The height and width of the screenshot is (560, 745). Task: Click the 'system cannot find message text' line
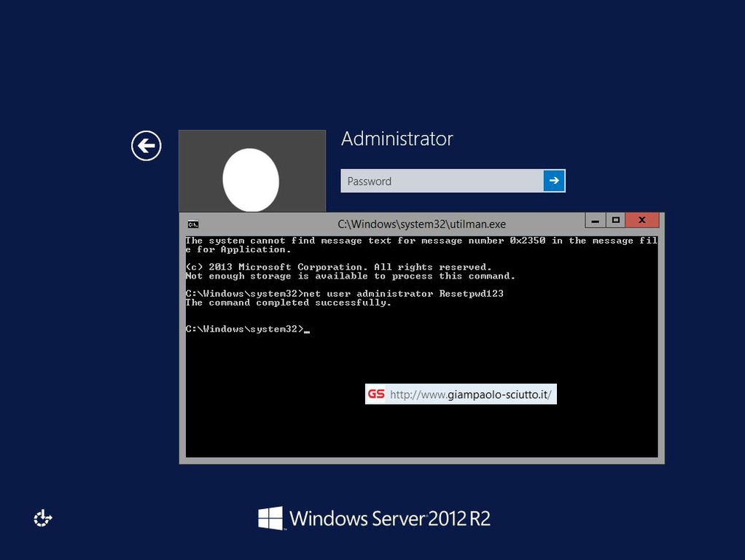[x=422, y=245]
